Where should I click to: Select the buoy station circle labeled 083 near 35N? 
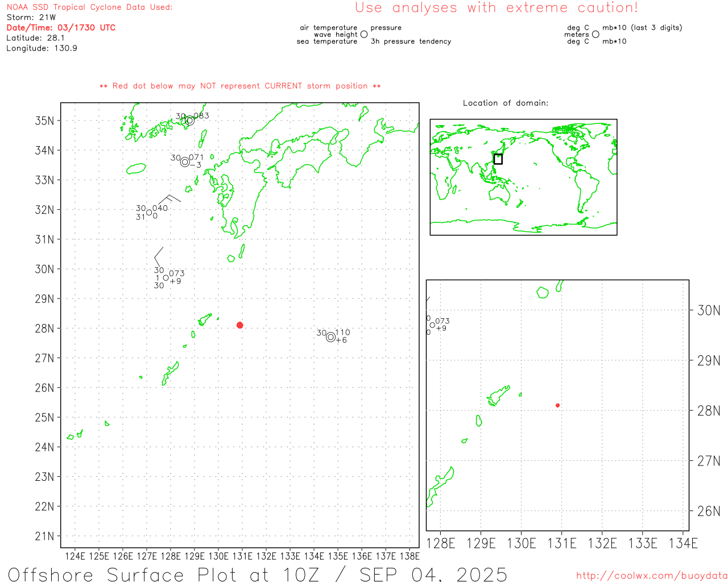tap(190, 120)
